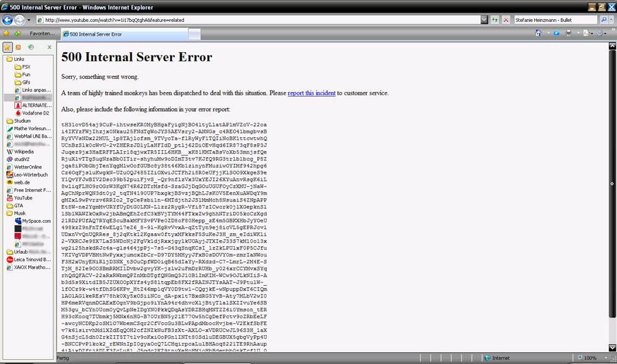Viewport: 617px width, 364px height.
Task: Open the Tools gear menu dropdown
Action: (602, 34)
